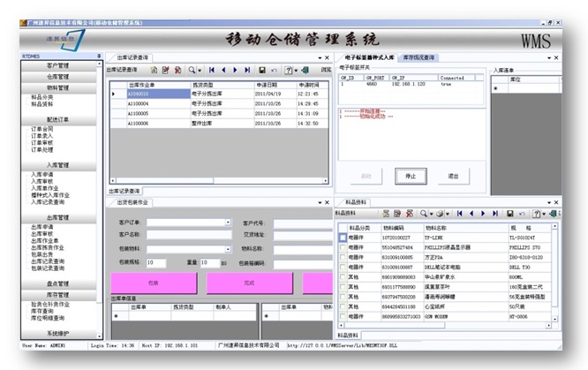Tick the checkbox for 万正PDA row
Screen dimensions: 588x370
(343, 257)
